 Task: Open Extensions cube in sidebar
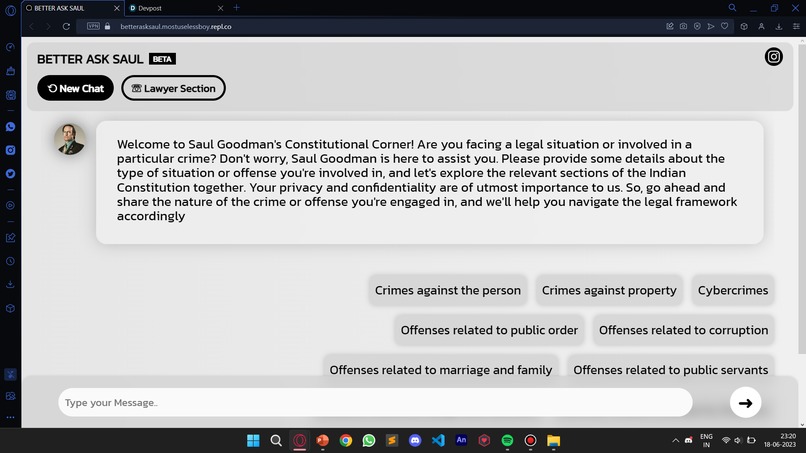tap(10, 309)
